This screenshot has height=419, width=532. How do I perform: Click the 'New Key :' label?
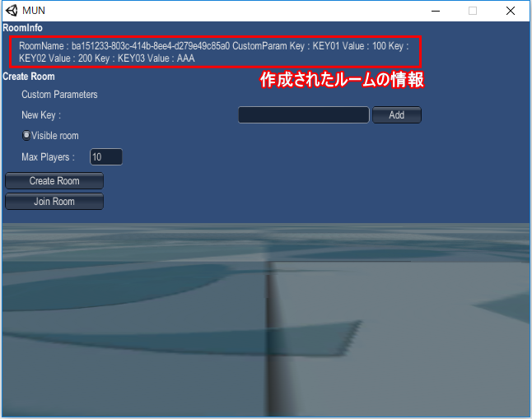[x=41, y=115]
